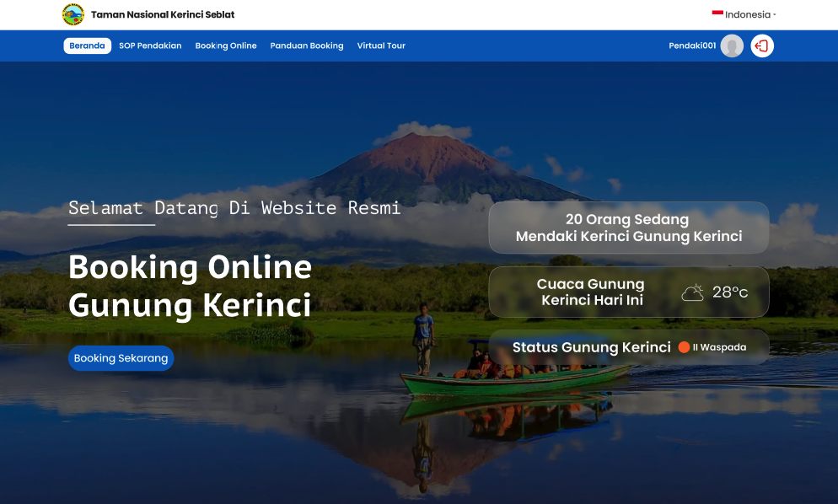Select the Cuaca Gunung Kerinci Hari Ini card
838x504 pixels.
coord(628,292)
